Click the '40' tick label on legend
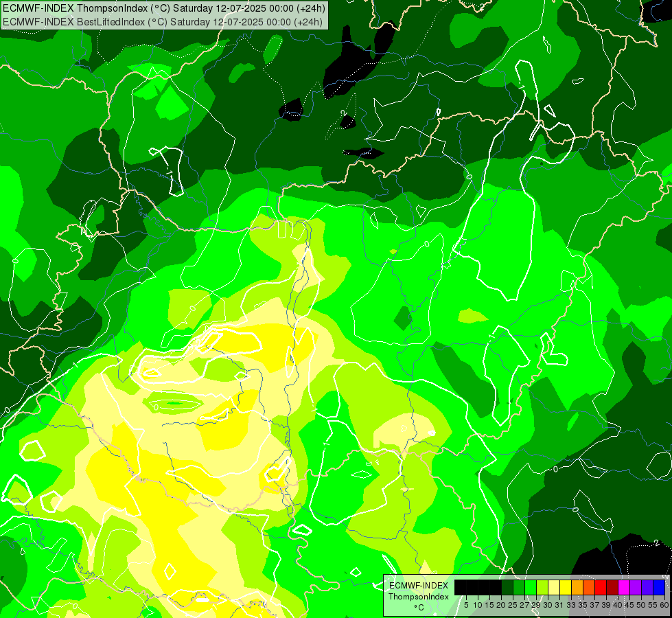The image size is (672, 618). [618, 605]
